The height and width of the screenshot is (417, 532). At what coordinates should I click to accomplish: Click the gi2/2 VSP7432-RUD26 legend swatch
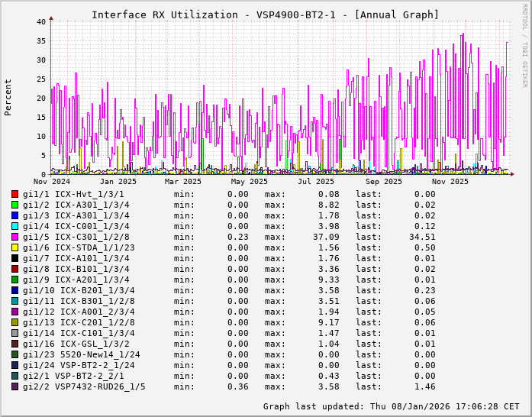[15, 386]
